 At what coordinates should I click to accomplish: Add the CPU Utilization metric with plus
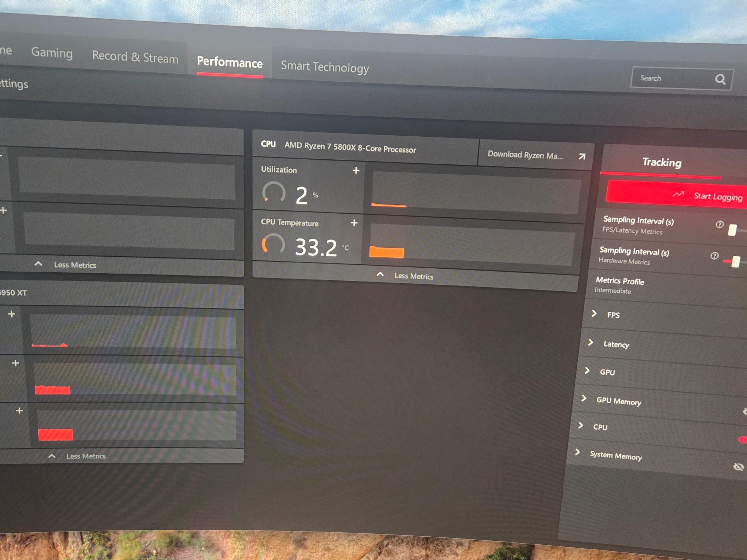tap(356, 170)
